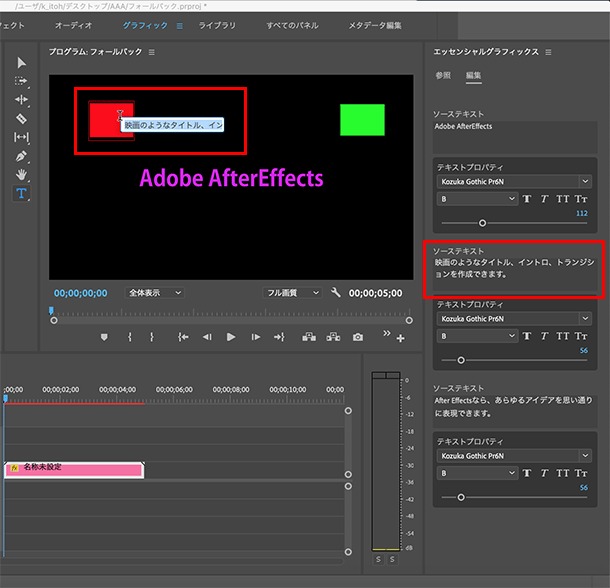Solo right audio channel S button

click(393, 560)
